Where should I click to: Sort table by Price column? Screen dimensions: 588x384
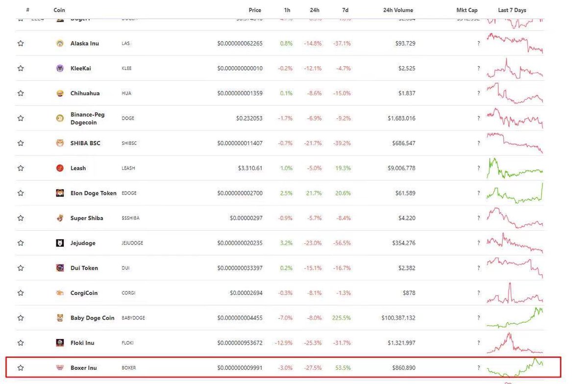[x=255, y=10]
